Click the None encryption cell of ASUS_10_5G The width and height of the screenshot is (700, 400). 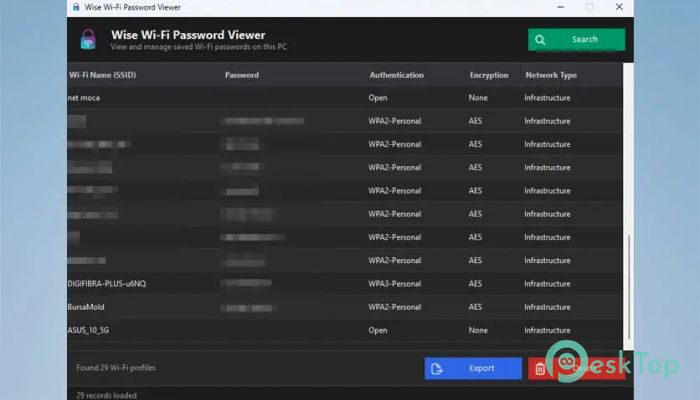478,330
